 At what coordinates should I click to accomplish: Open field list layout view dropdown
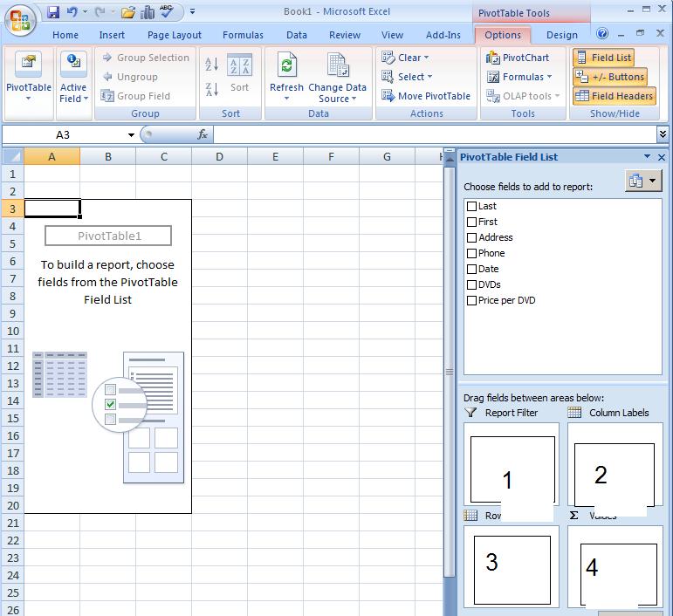pyautogui.click(x=643, y=181)
